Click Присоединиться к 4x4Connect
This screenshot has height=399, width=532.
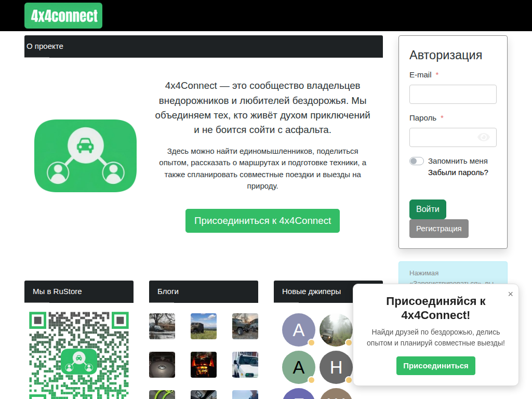click(x=262, y=220)
